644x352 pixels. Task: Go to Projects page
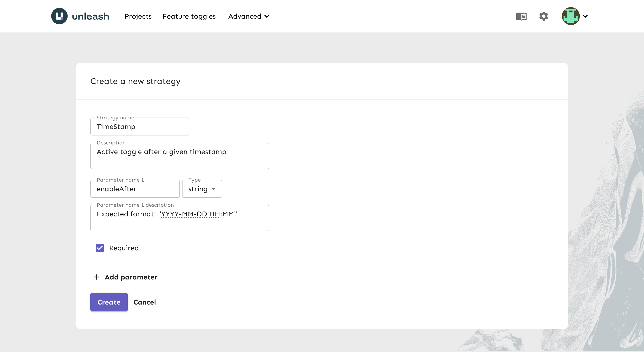[138, 16]
